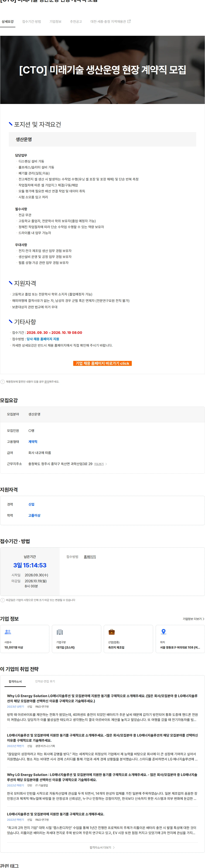Click the external link icon beside 지역채용관
This screenshot has height=868, width=205.
click(x=129, y=21)
